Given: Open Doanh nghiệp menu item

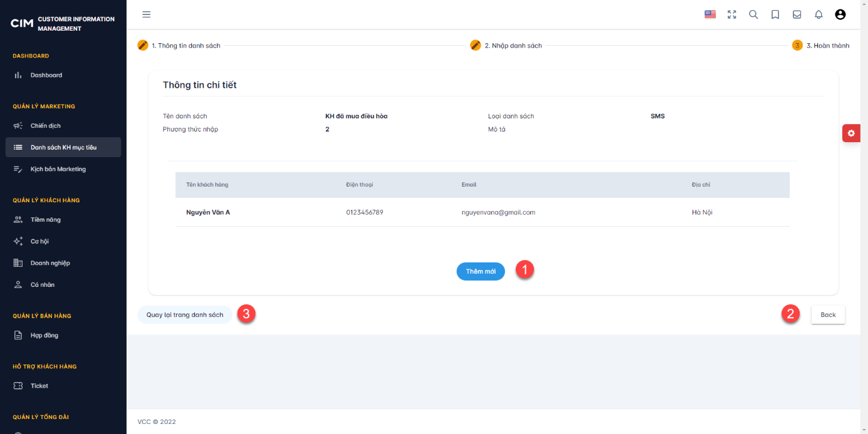Looking at the screenshot, I should pos(63,263).
